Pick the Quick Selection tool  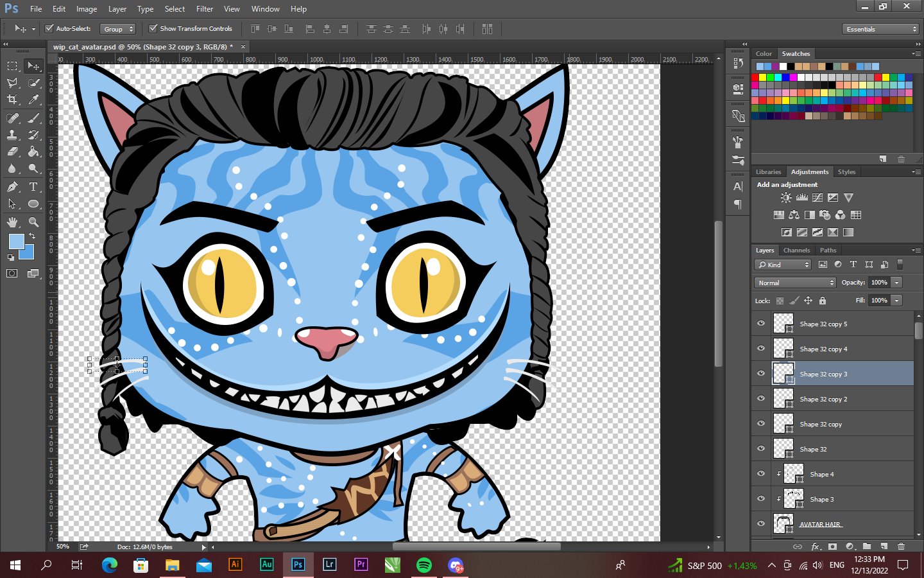(x=33, y=83)
